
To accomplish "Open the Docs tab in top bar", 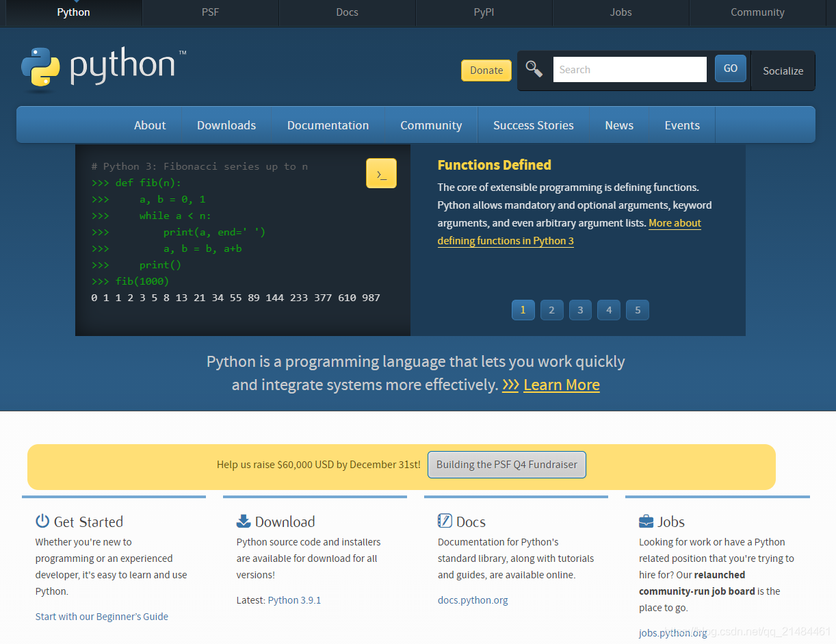I will pos(347,12).
